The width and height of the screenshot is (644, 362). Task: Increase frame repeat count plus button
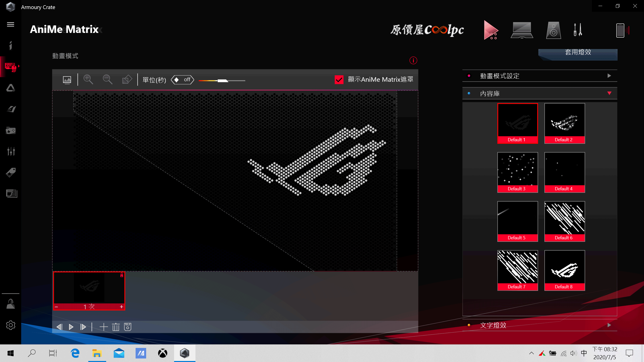coord(122,307)
